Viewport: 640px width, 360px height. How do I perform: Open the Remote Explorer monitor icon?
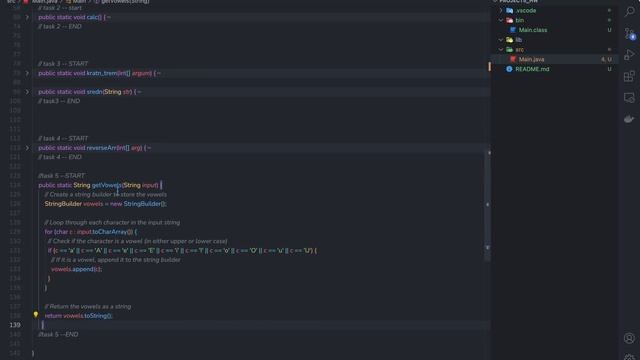coord(629,98)
